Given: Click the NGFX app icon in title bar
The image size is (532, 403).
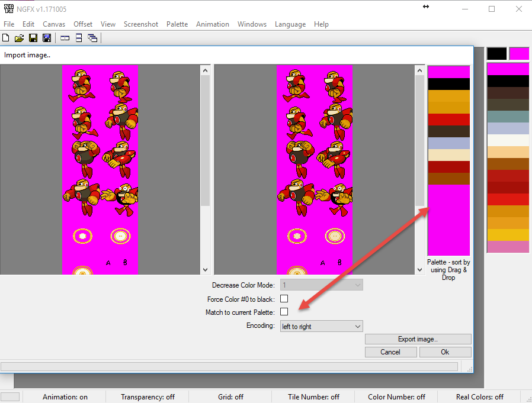Looking at the screenshot, I should [9, 9].
